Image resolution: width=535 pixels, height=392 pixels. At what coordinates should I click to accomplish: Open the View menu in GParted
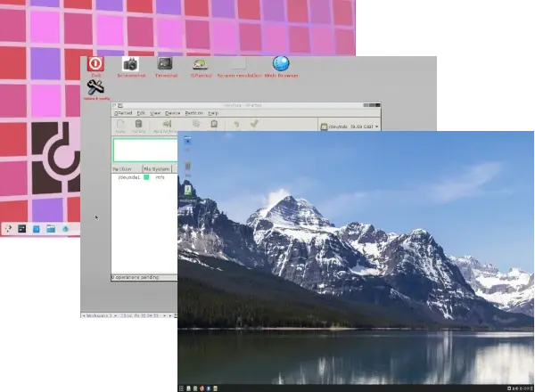pos(155,113)
